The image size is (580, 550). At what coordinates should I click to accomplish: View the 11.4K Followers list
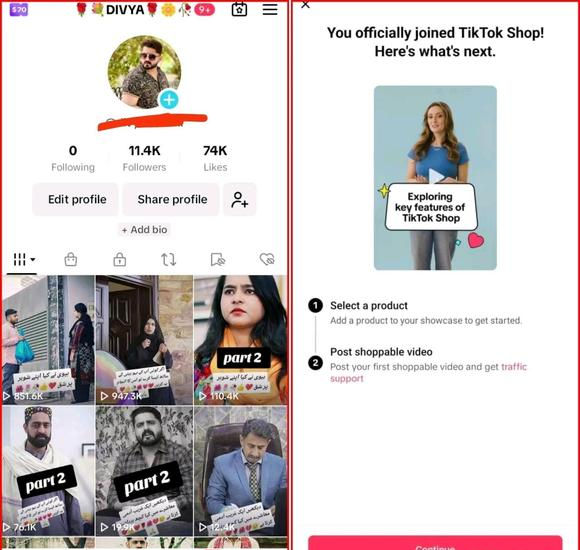point(144,158)
